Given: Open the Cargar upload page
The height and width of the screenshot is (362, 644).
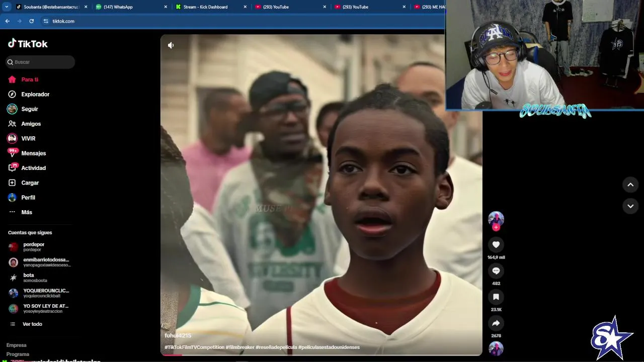Looking at the screenshot, I should point(30,183).
